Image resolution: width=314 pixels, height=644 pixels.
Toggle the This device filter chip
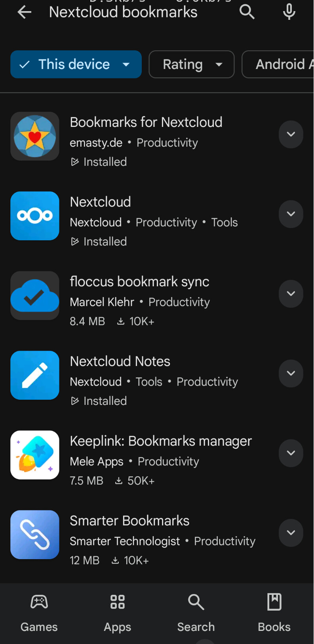[x=76, y=64]
